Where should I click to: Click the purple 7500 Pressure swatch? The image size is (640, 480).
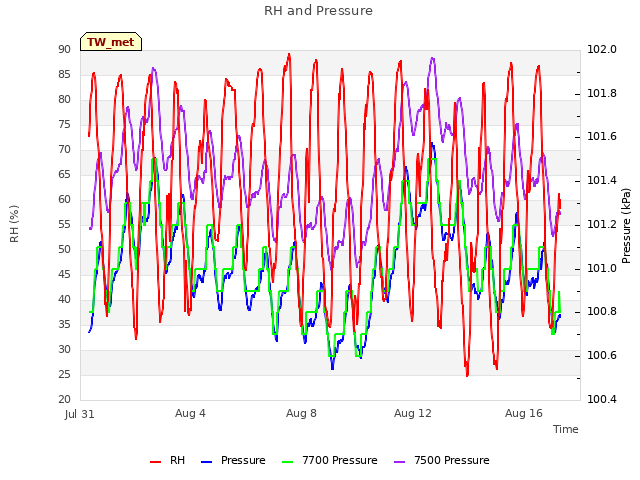click(x=400, y=461)
